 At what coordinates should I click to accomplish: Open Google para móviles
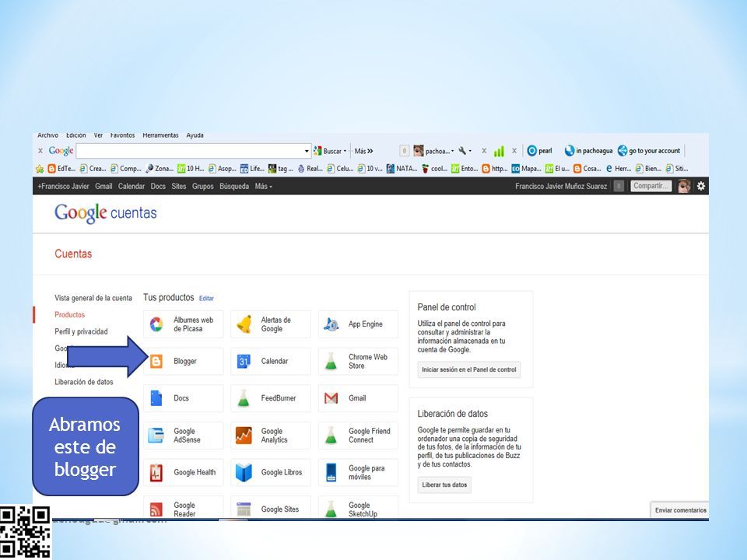click(x=358, y=472)
